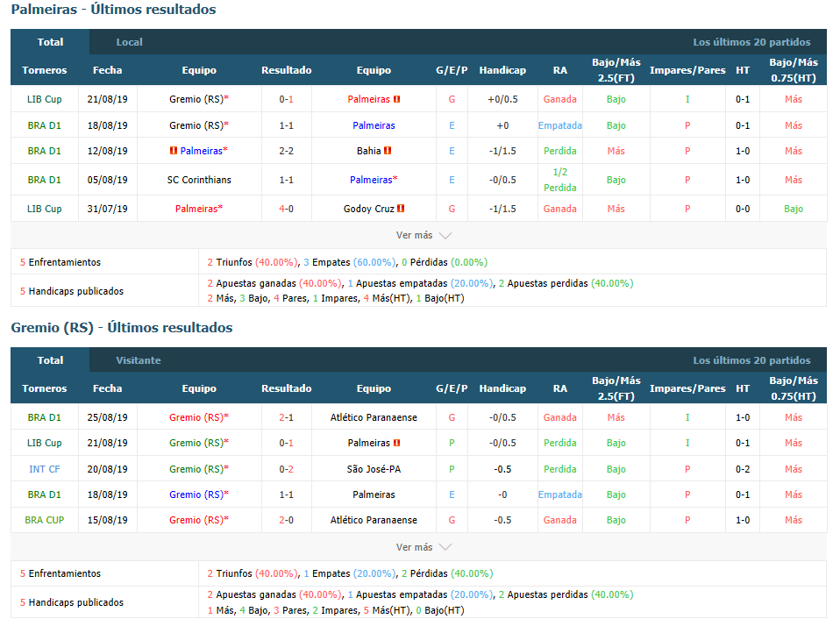Select Total tab in Gremio section
Viewport: 840px width, 619px height.
coord(50,360)
